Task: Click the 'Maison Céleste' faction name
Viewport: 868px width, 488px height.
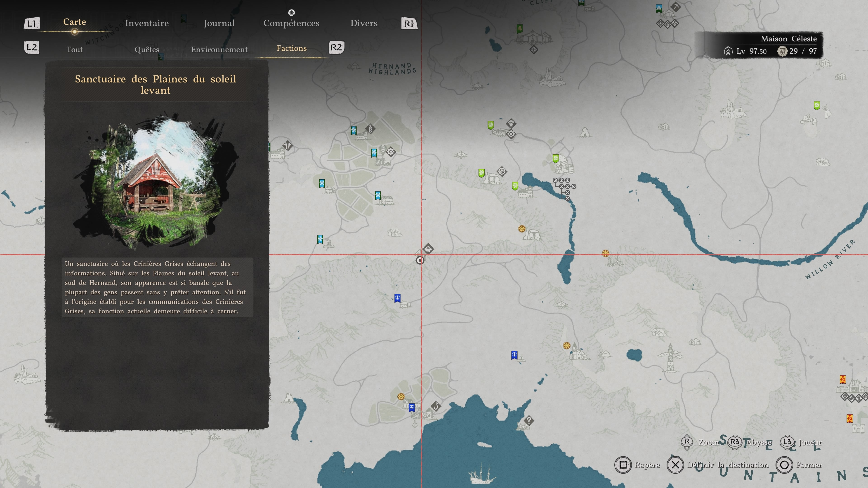Action: 789,39
